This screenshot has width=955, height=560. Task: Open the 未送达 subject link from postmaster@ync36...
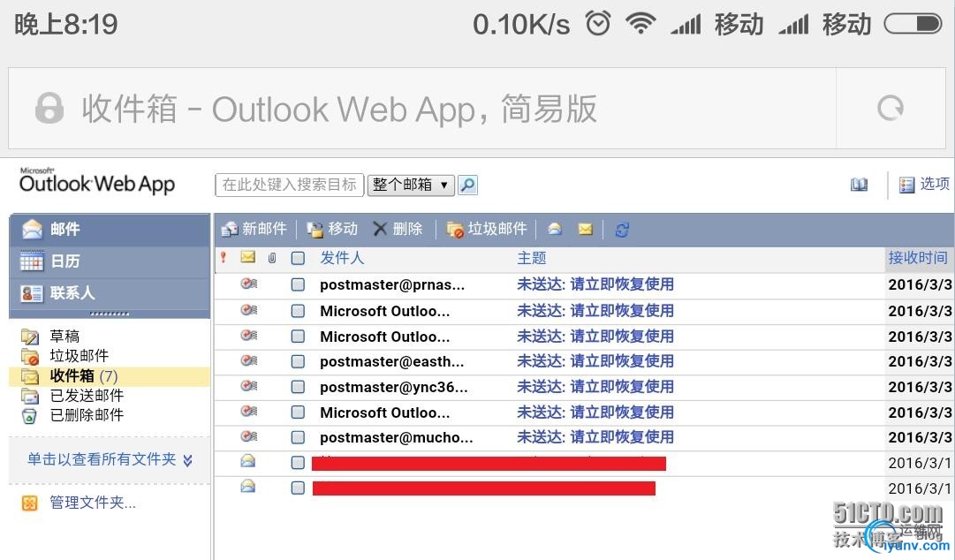coord(595,387)
